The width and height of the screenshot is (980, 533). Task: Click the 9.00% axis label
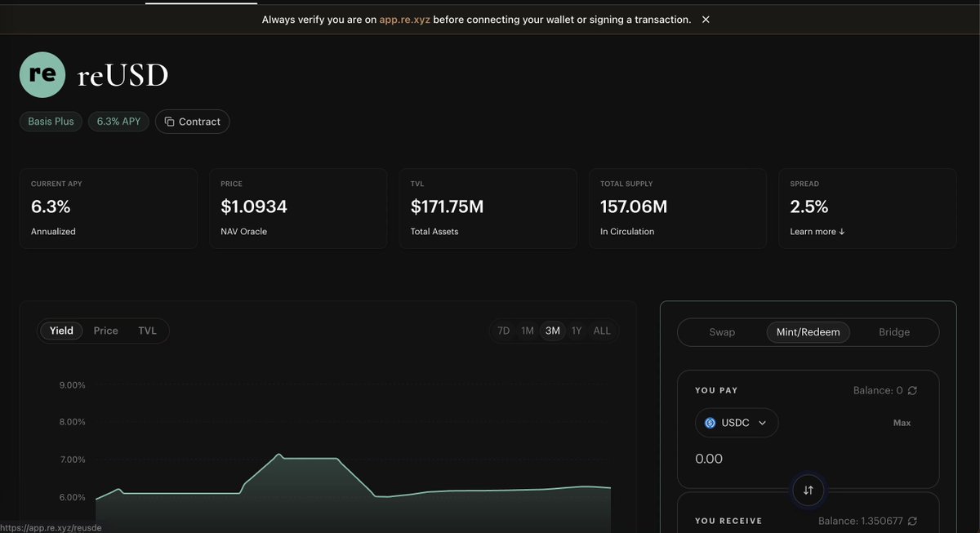(x=72, y=385)
